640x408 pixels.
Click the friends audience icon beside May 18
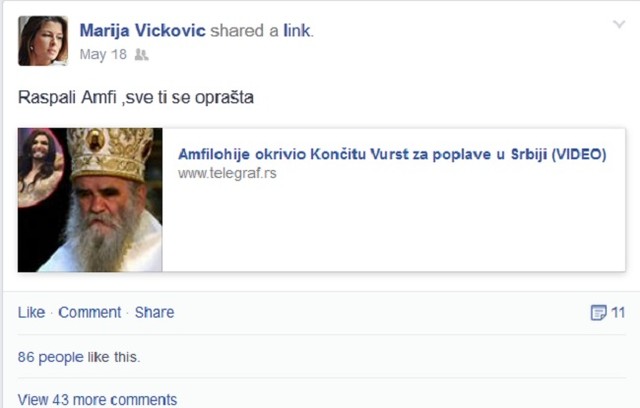click(141, 54)
